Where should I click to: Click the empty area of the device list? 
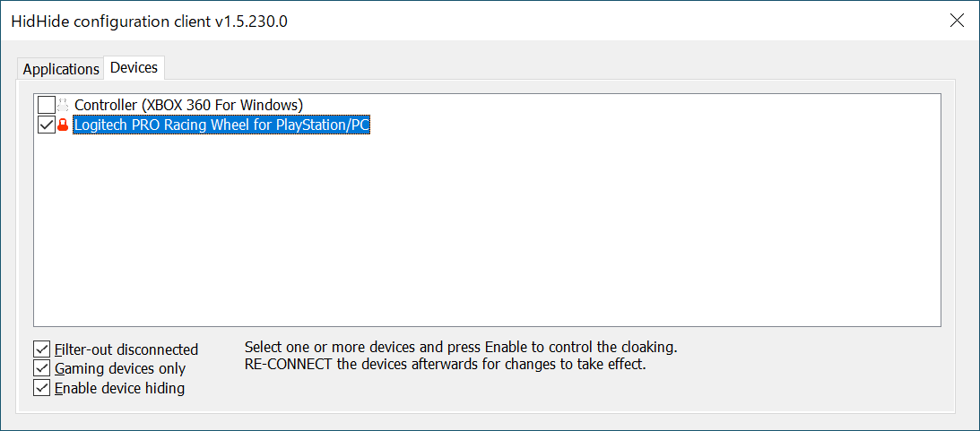(x=487, y=231)
